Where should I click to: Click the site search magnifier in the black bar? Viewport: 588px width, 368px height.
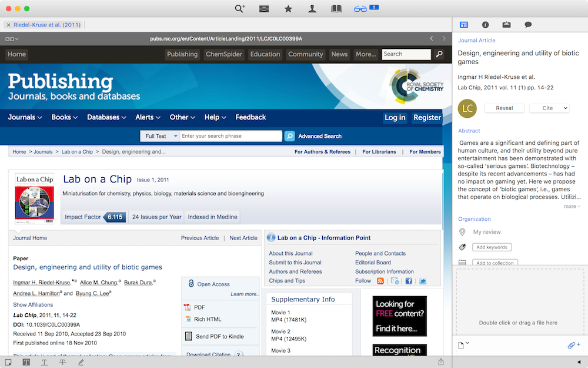(439, 54)
